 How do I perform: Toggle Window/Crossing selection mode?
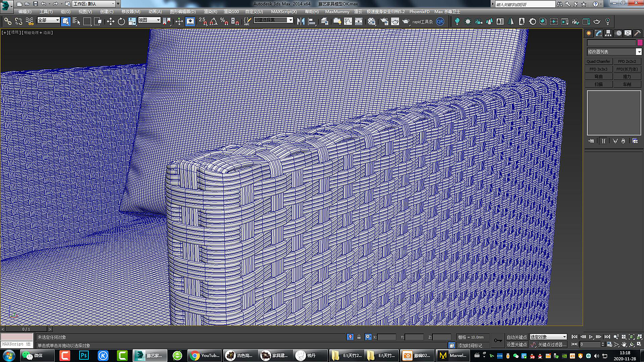98,21
